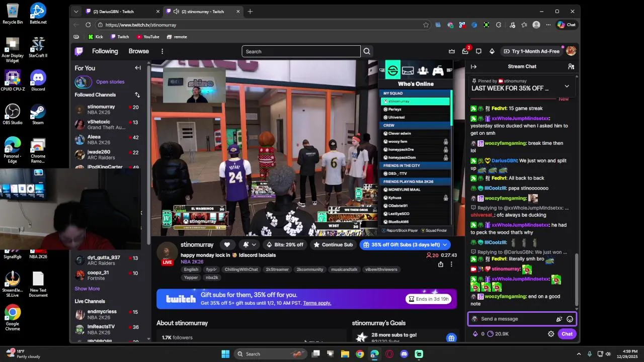Open chat settings gear
This screenshot has width=644, height=362.
click(x=551, y=334)
